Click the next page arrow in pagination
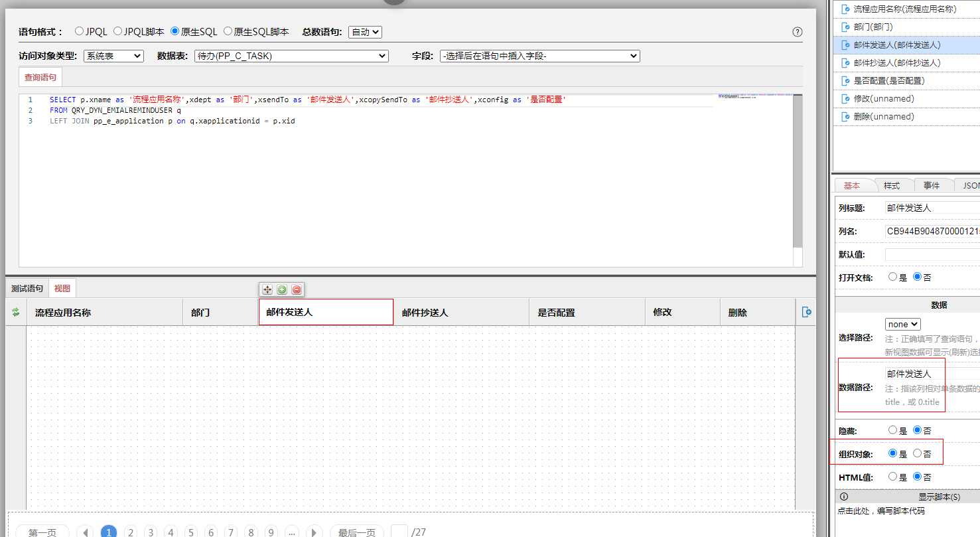980x537 pixels. click(313, 531)
